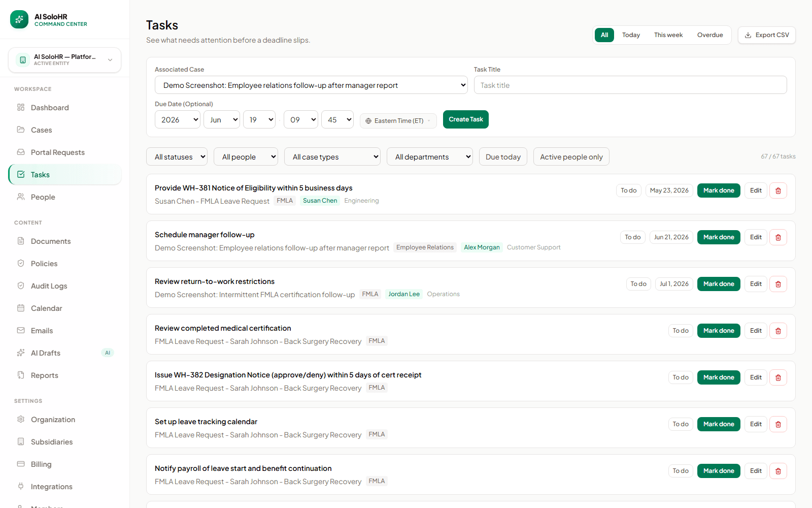Click the Task title input field
The height and width of the screenshot is (508, 812).
click(x=630, y=85)
